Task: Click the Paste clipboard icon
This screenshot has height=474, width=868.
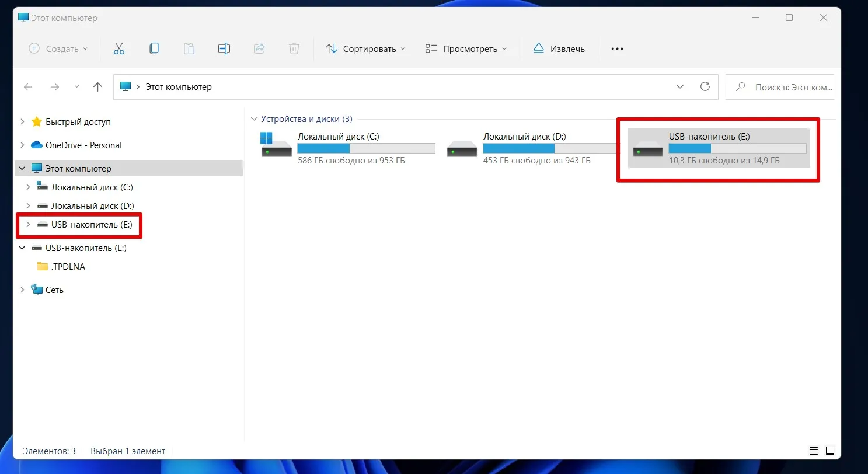Action: (x=189, y=48)
